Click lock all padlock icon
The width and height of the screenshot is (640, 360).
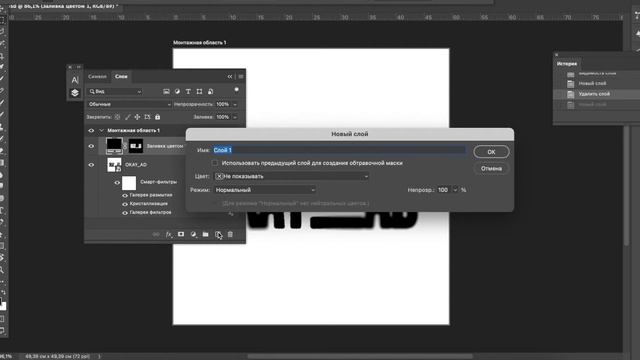(x=158, y=117)
